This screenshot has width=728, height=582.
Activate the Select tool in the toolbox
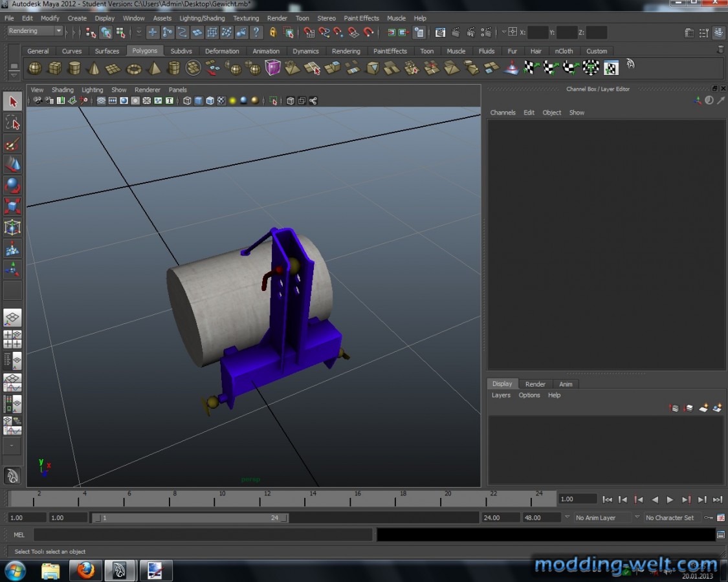[x=12, y=102]
